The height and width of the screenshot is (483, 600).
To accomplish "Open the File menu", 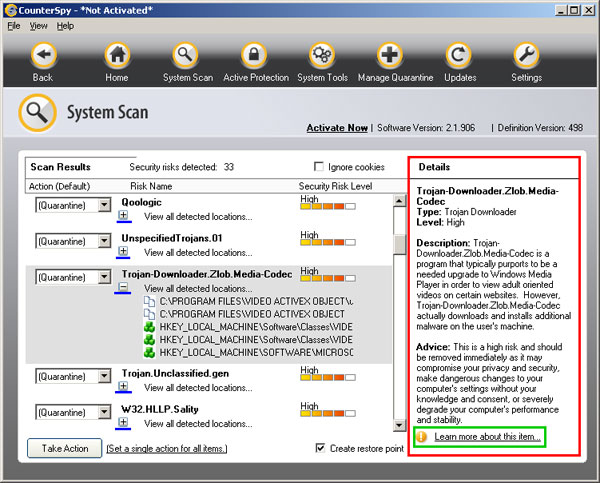I will click(14, 26).
